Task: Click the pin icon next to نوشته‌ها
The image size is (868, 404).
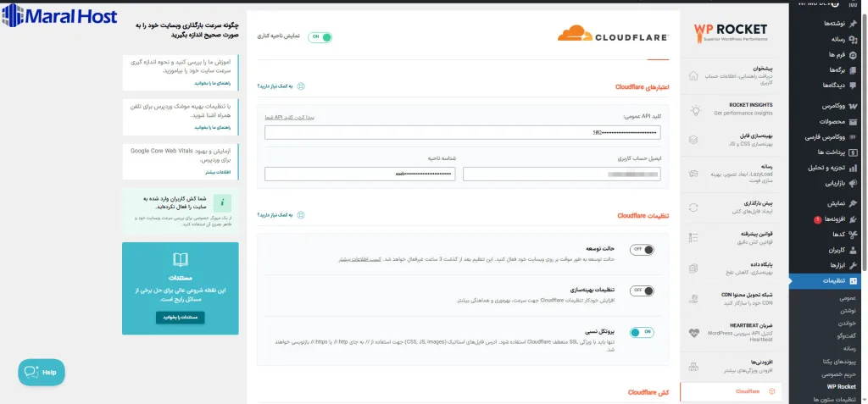Action: [853, 24]
